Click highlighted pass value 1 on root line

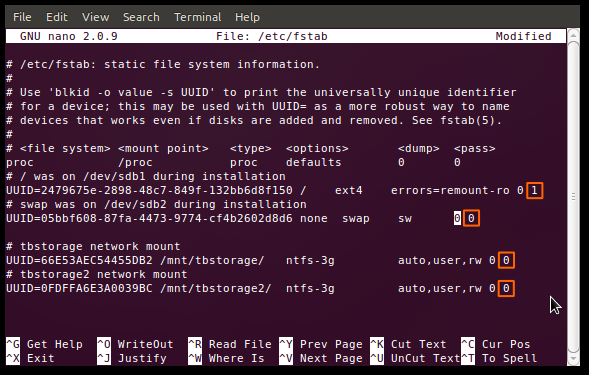[x=535, y=191]
